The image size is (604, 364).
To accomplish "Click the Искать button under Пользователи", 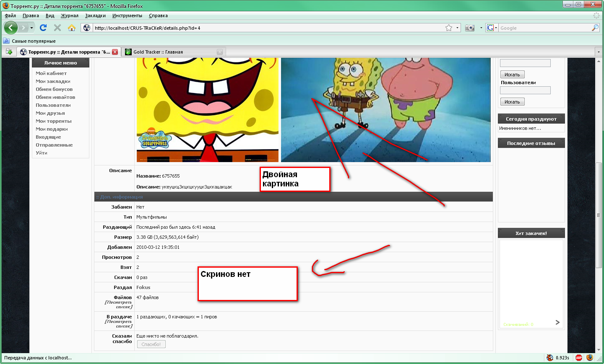I will (x=512, y=102).
